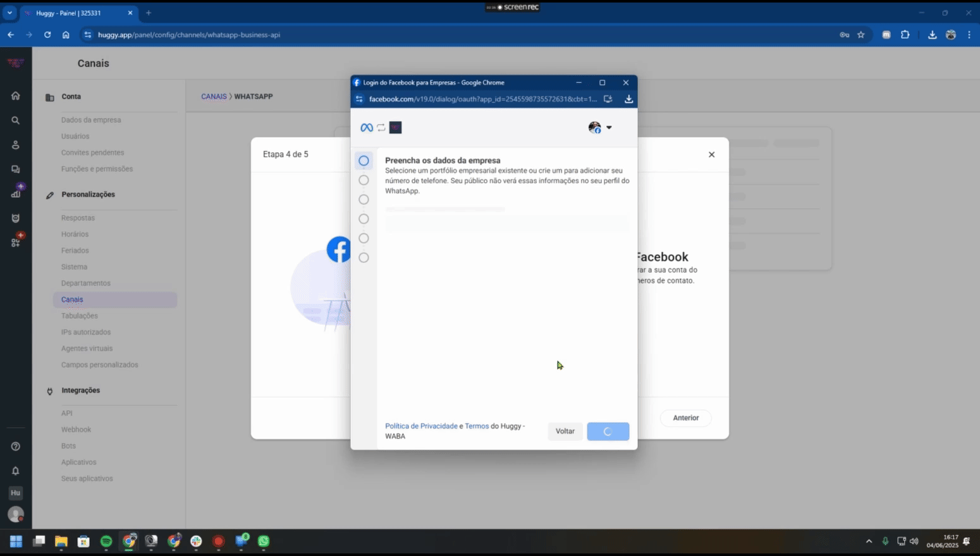
Task: Open Chrome downloads icon in main toolbar
Action: 932,35
